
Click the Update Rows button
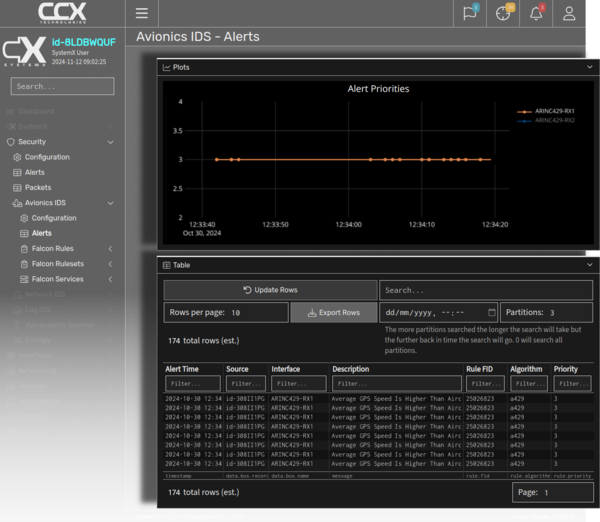point(270,290)
